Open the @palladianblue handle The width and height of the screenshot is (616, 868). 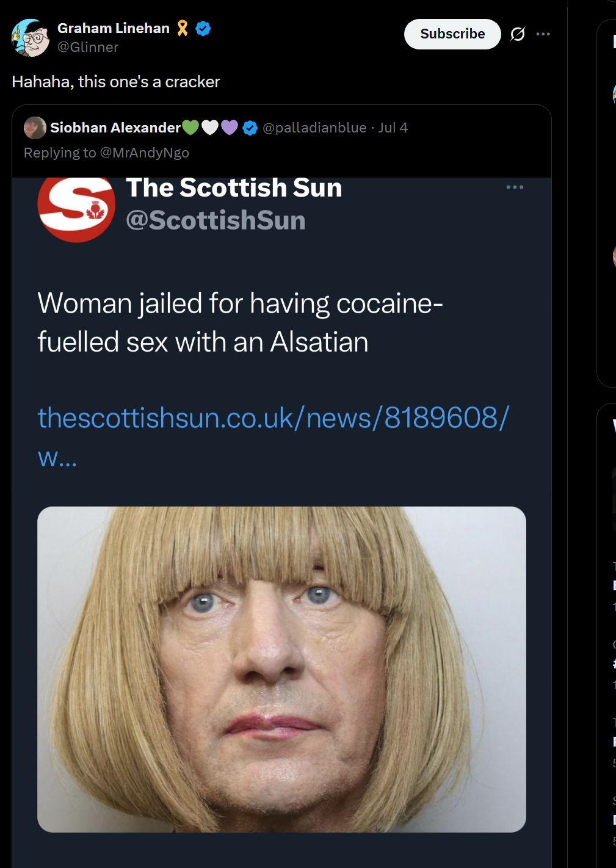pos(314,128)
